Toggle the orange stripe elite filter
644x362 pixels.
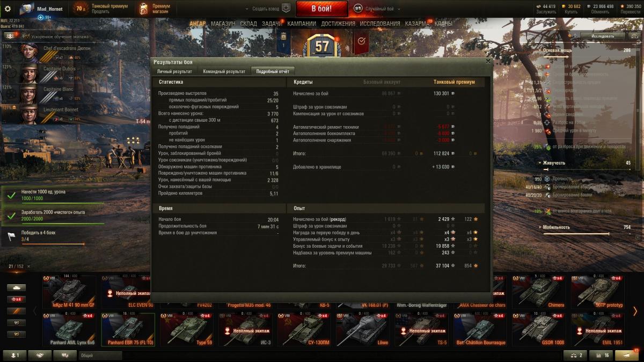pos(16,311)
